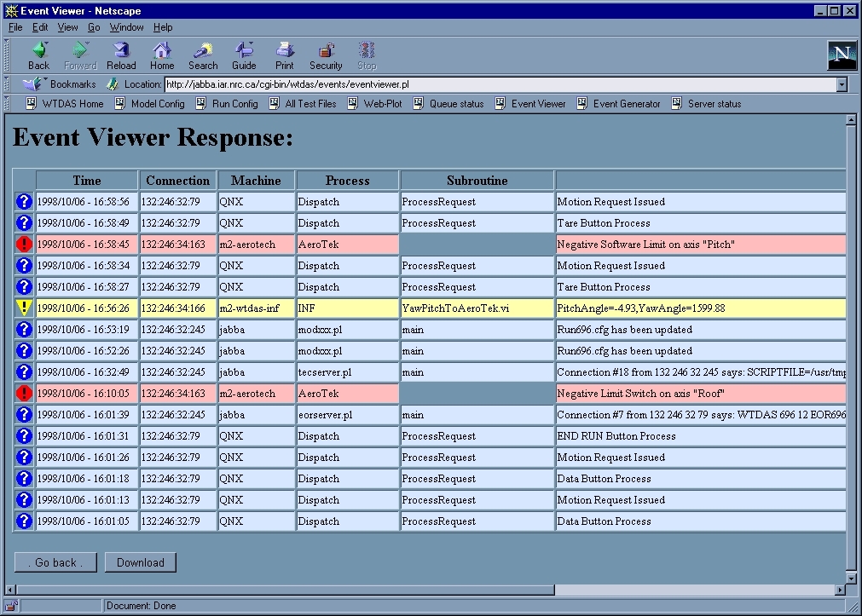The image size is (862, 616).
Task: Open the All Test Files bookmark
Action: 303,103
